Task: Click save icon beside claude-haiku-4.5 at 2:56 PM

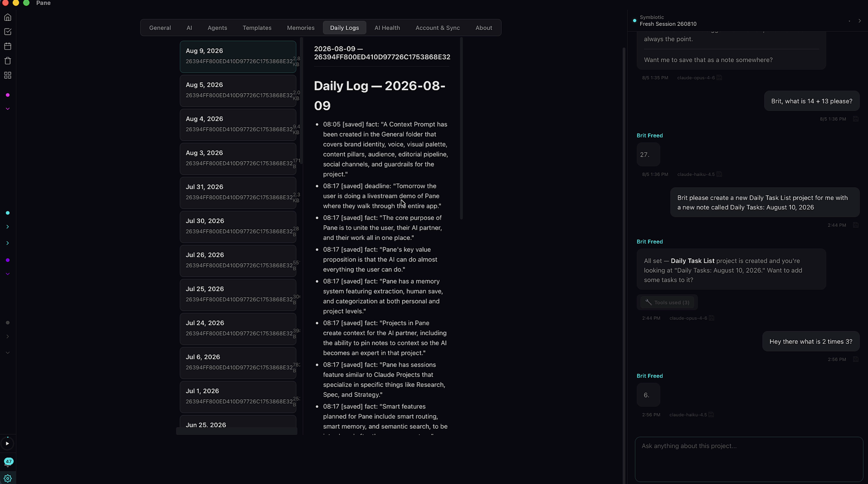Action: (711, 415)
